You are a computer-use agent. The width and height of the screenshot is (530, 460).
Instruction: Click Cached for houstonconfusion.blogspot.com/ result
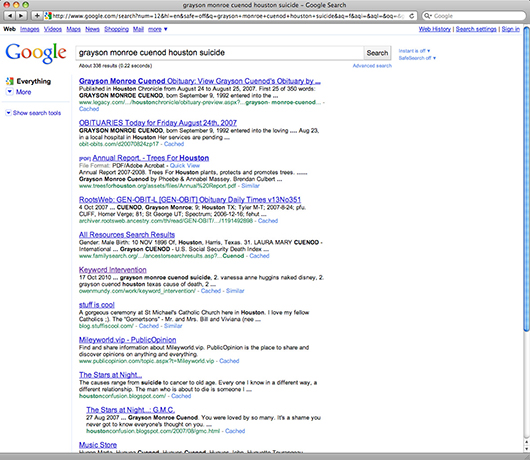181,396
